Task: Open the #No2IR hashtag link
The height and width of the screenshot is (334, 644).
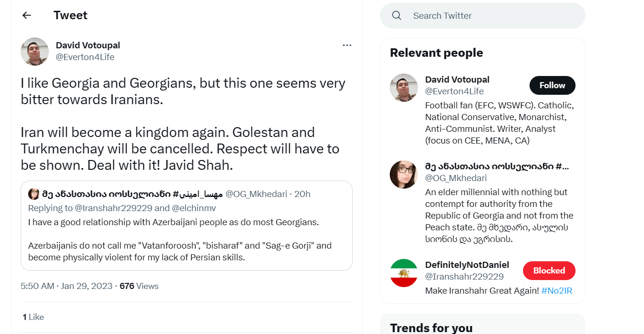Action: click(556, 291)
